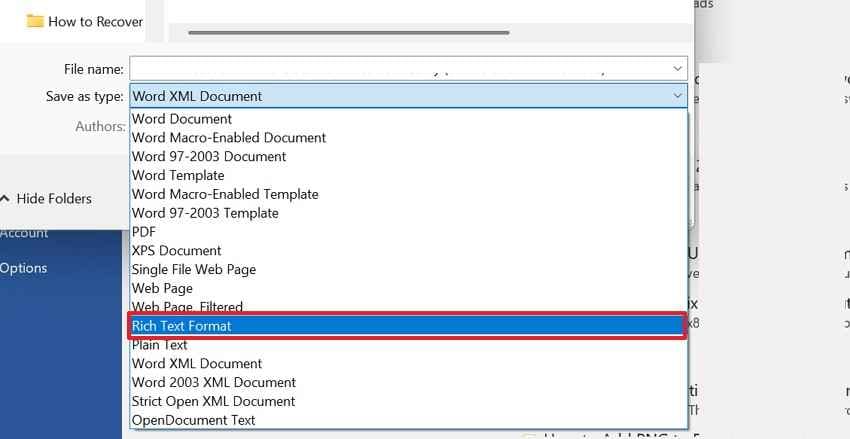Select Plain Text format

click(409, 345)
